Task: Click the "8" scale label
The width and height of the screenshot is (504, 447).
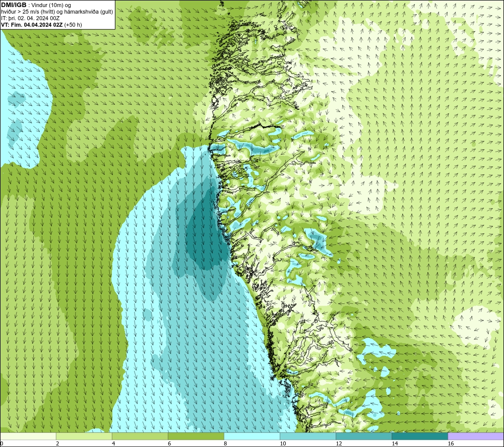Action: (225, 443)
